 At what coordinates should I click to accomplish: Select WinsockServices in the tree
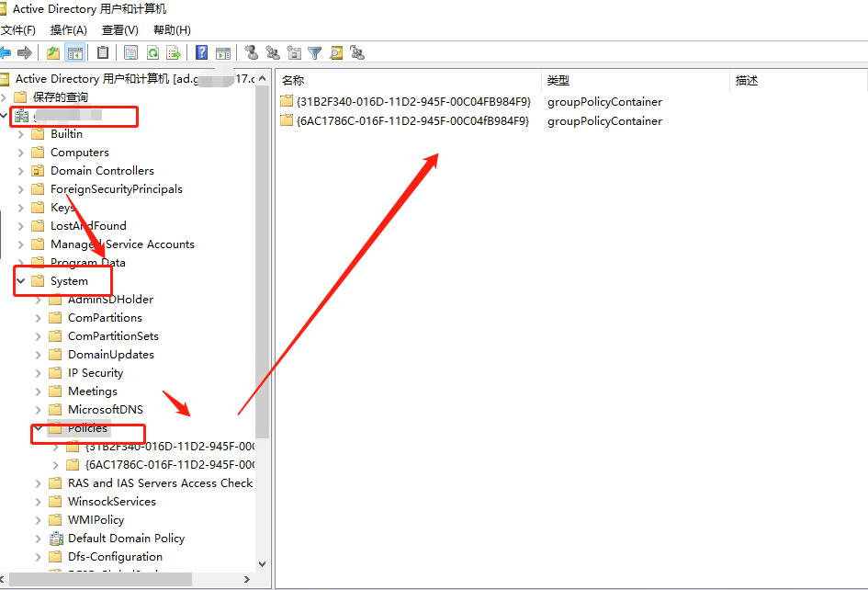(x=112, y=502)
